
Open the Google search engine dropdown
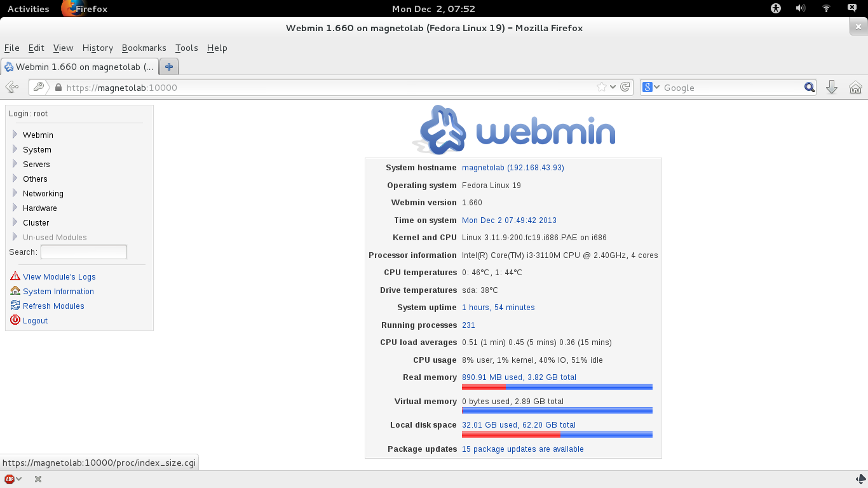(654, 87)
